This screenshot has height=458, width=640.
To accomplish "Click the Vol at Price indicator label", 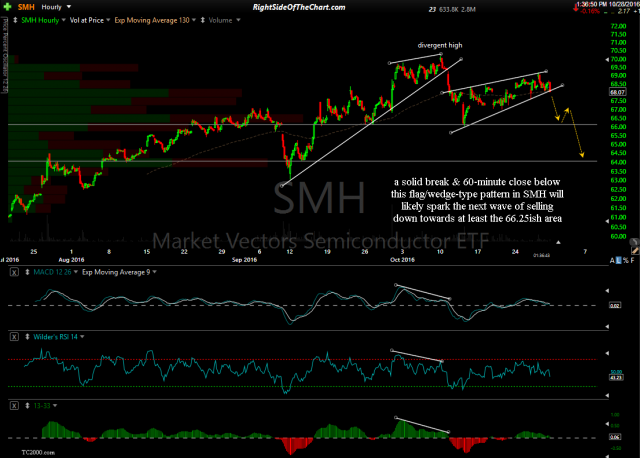I will [87, 20].
